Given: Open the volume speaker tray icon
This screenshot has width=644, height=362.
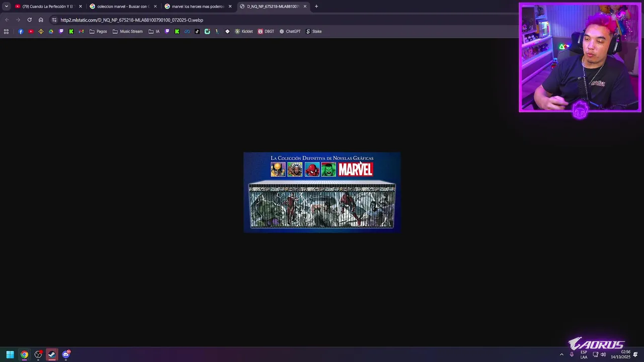Looking at the screenshot, I should pyautogui.click(x=603, y=354).
